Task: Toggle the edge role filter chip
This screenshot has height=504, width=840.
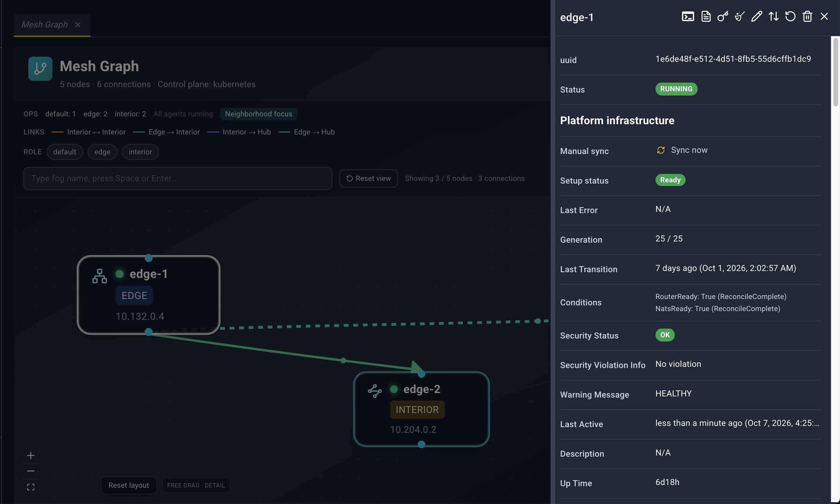Action: (102, 152)
